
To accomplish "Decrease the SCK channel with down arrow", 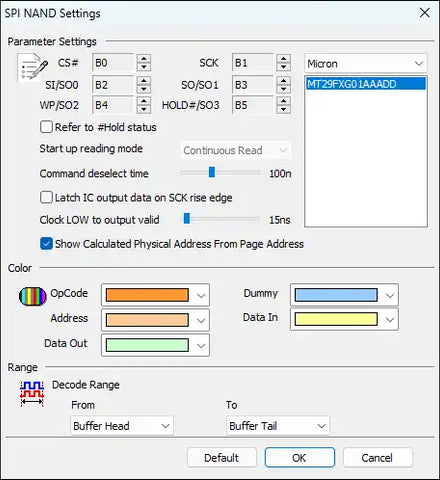I will (x=283, y=67).
